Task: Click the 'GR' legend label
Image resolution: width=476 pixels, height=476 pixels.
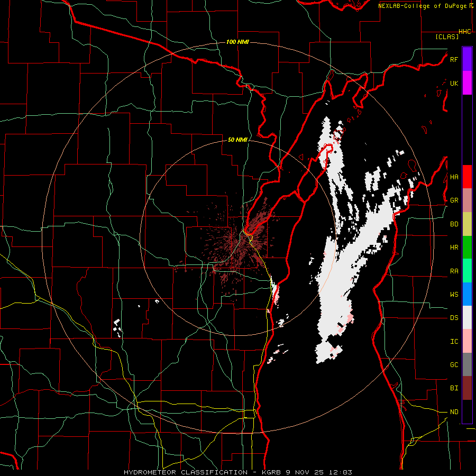Action: click(x=454, y=200)
